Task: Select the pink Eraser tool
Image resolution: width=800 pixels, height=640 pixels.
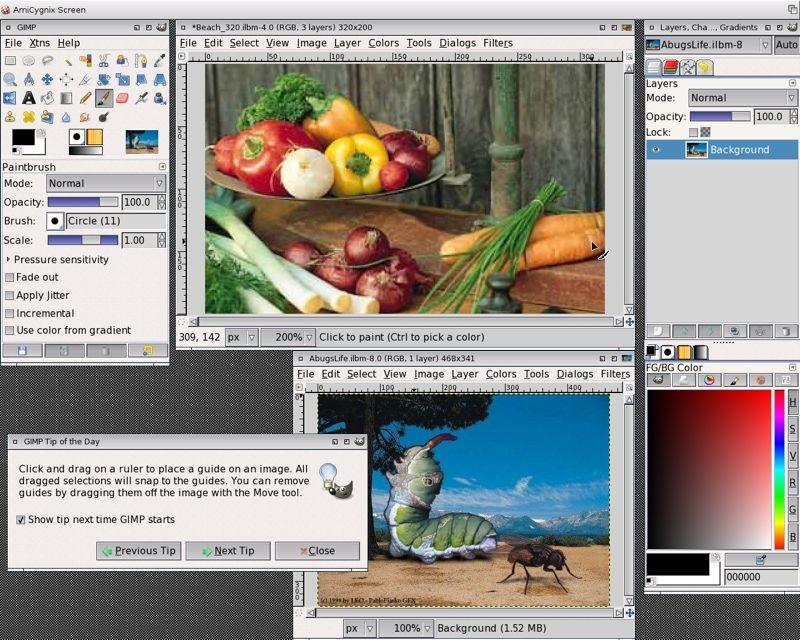Action: [x=122, y=98]
